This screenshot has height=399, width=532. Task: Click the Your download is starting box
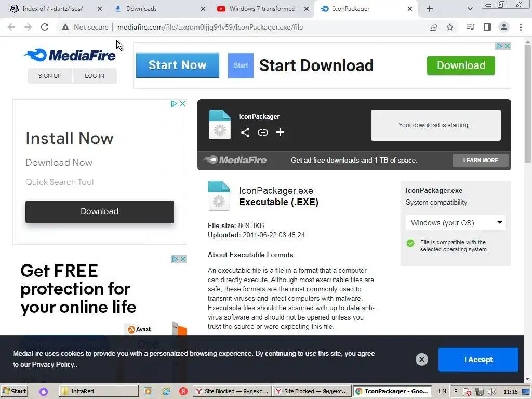436,125
